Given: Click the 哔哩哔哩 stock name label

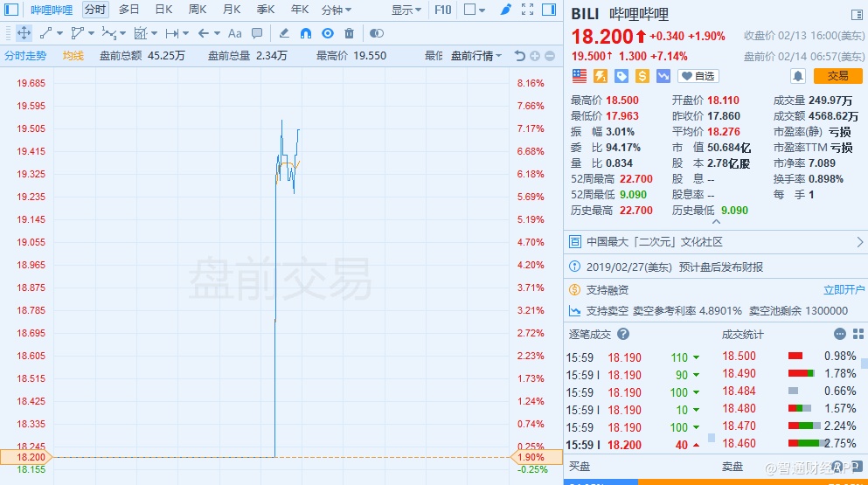Looking at the screenshot, I should pyautogui.click(x=51, y=10).
